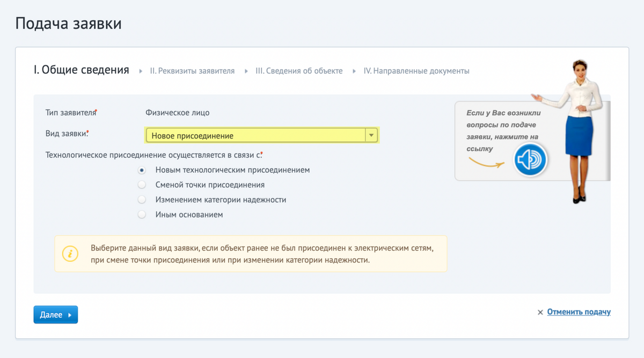Go to the I. Общие сведения step
Screen dimensions: 644x358
pos(81,70)
